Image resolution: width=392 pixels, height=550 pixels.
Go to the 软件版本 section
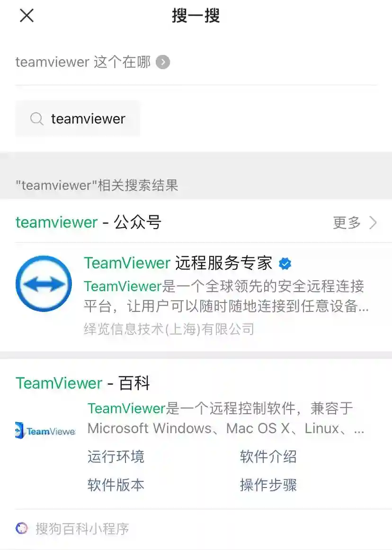(116, 485)
